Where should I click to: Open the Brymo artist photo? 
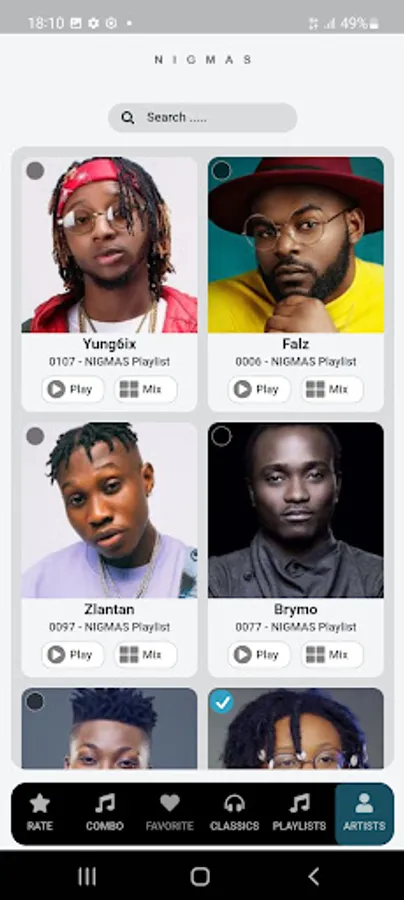[x=296, y=510]
